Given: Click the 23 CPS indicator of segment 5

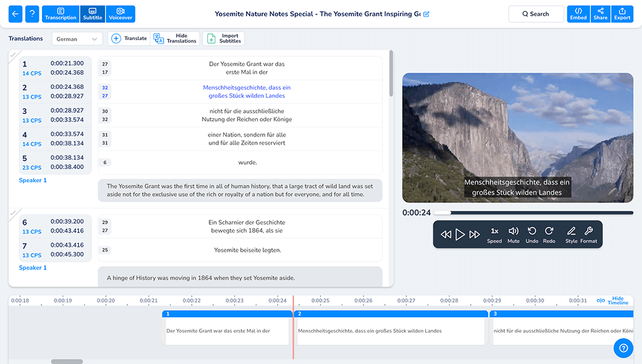Looking at the screenshot, I should point(32,168).
